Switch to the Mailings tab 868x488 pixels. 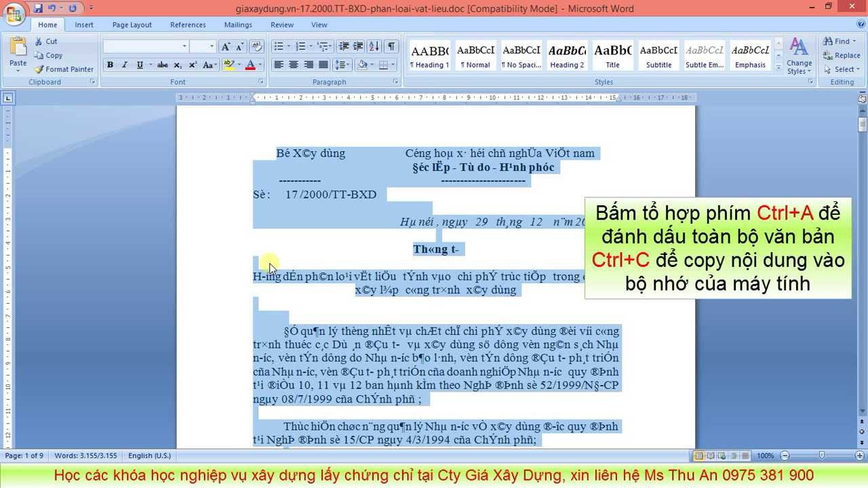pyautogui.click(x=238, y=25)
